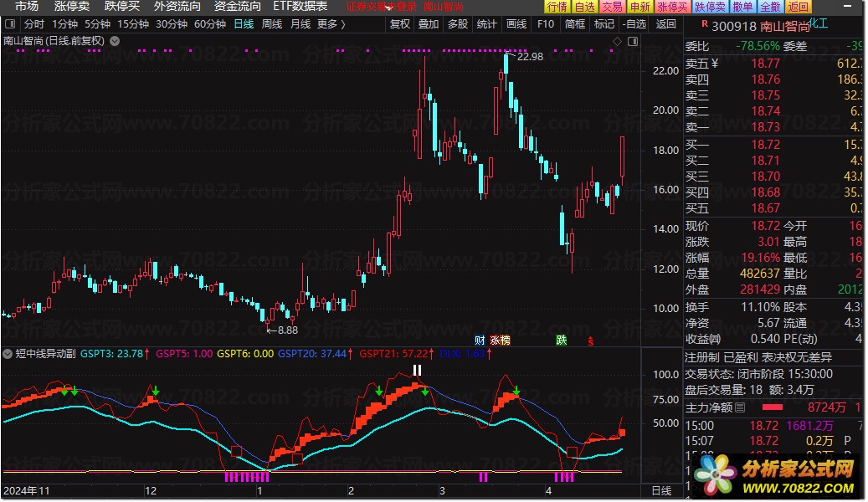
Task: Switch to the 分时 chart period
Action: pos(34,24)
